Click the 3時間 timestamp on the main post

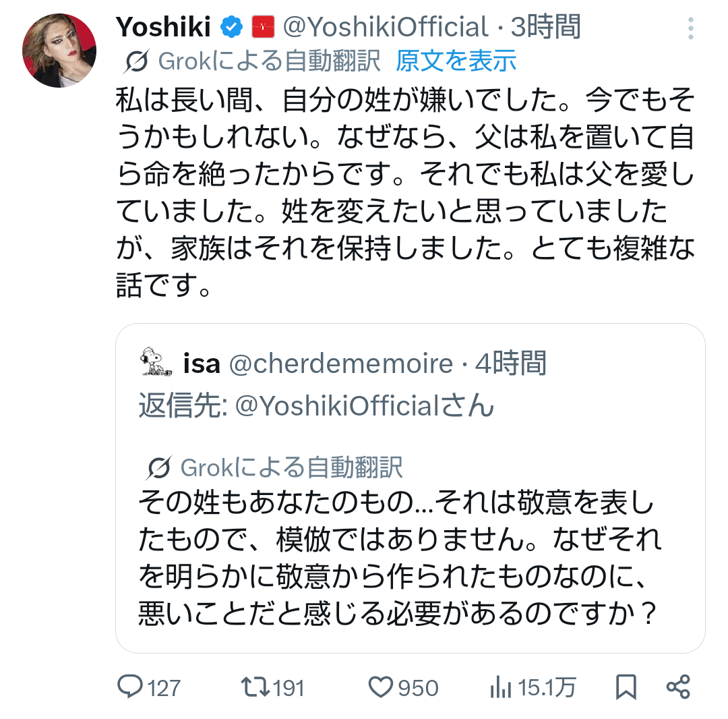545,28
